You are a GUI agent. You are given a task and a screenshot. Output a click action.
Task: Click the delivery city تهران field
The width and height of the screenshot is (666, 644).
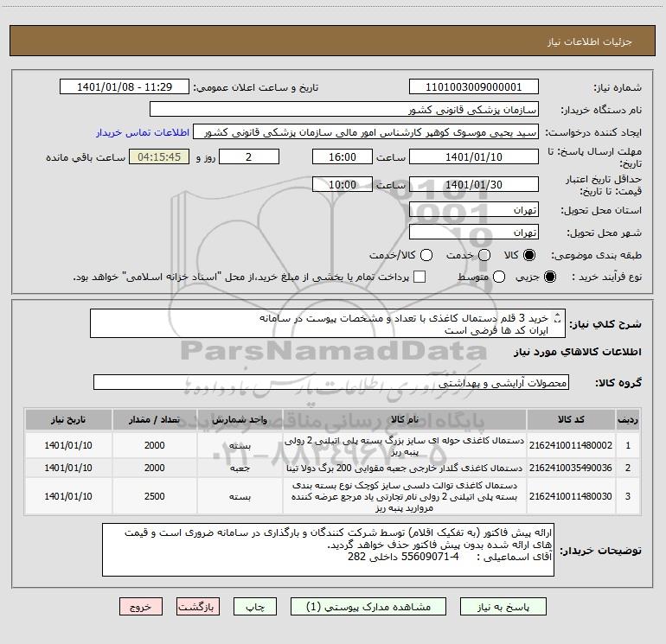(474, 233)
